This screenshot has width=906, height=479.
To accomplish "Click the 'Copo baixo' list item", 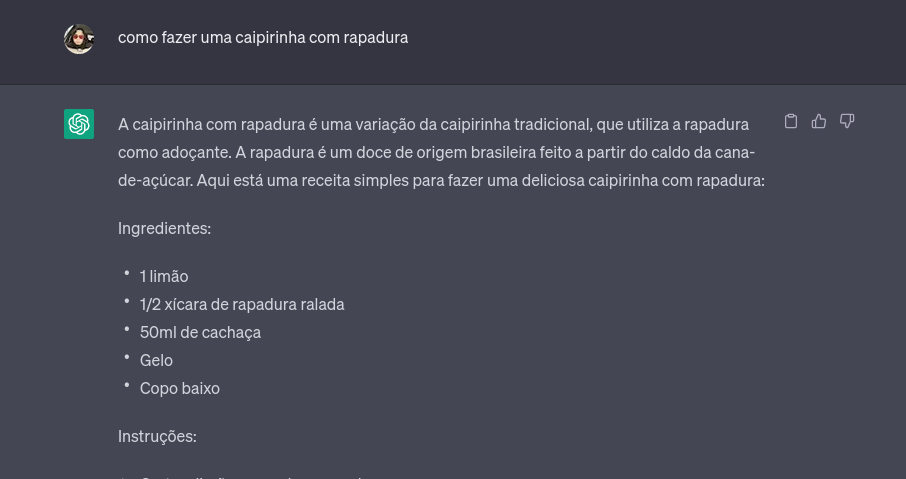I will 180,388.
